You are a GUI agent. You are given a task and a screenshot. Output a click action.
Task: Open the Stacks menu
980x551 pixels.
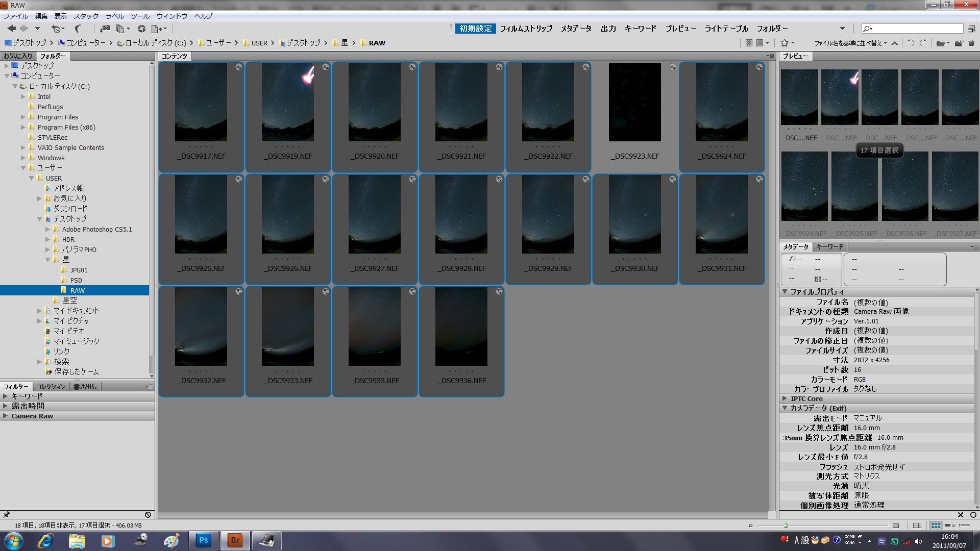click(x=86, y=16)
